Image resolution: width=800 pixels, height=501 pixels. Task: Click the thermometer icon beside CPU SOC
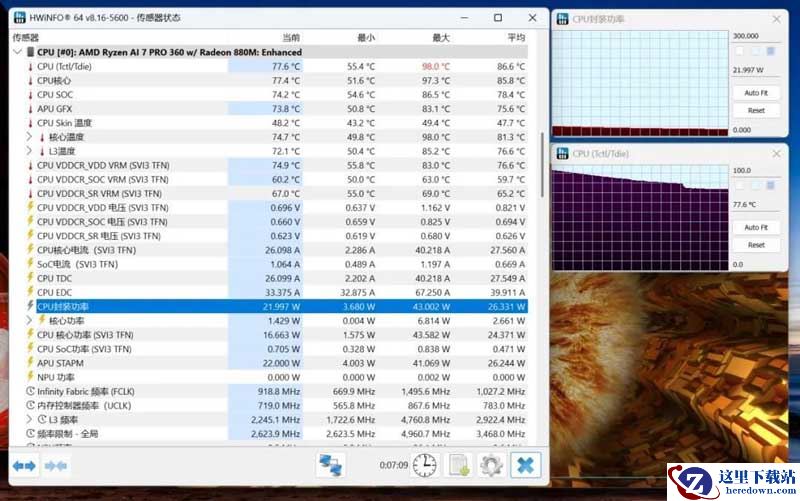pos(30,95)
